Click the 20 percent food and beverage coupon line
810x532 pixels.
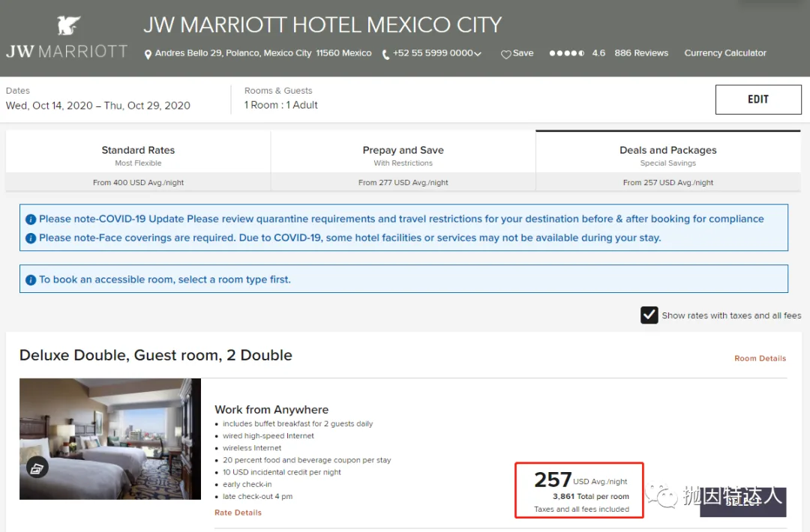(x=307, y=460)
